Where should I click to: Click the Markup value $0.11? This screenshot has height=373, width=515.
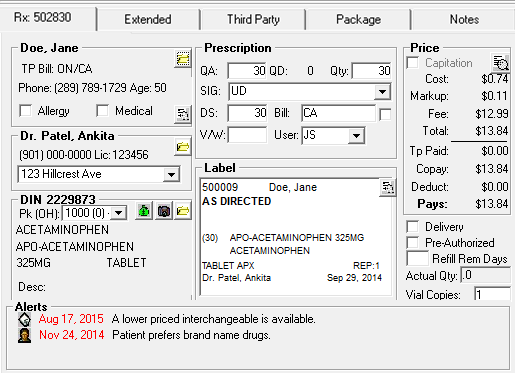pyautogui.click(x=495, y=96)
